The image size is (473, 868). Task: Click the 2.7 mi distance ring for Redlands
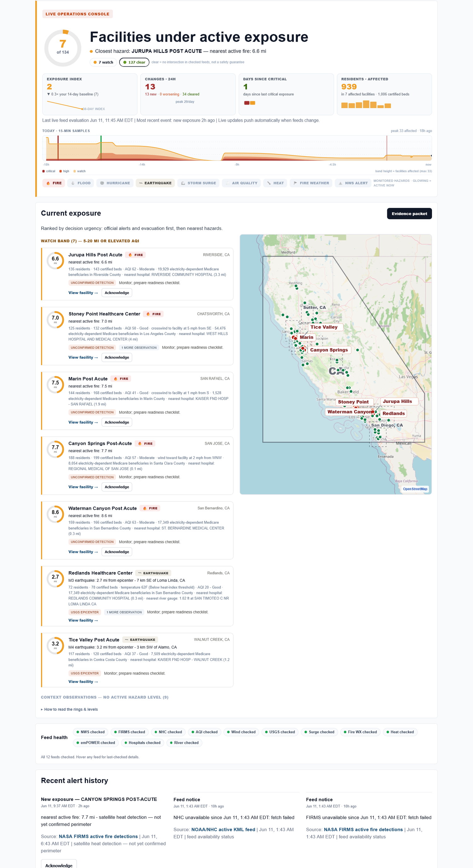(x=55, y=578)
